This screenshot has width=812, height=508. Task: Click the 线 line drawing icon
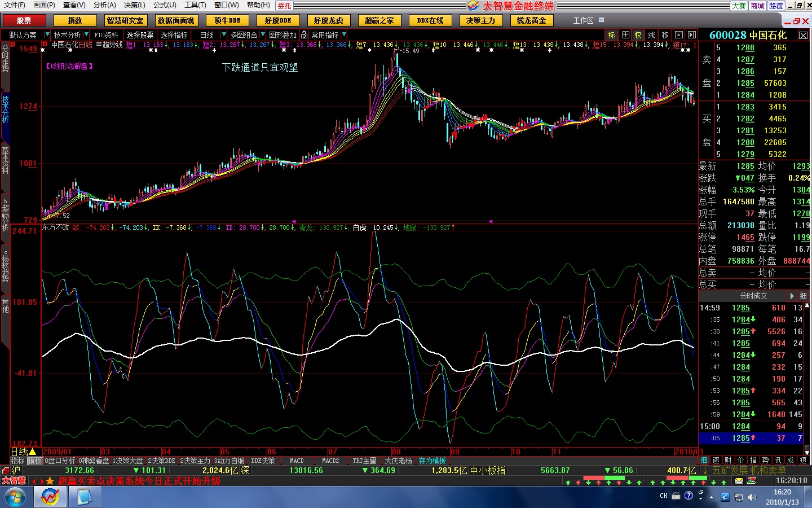pos(652,35)
